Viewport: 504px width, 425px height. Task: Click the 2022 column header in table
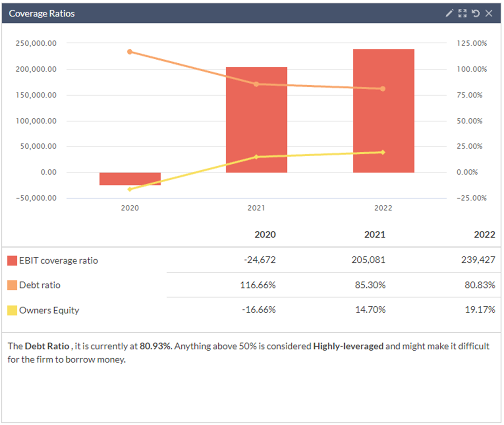484,235
